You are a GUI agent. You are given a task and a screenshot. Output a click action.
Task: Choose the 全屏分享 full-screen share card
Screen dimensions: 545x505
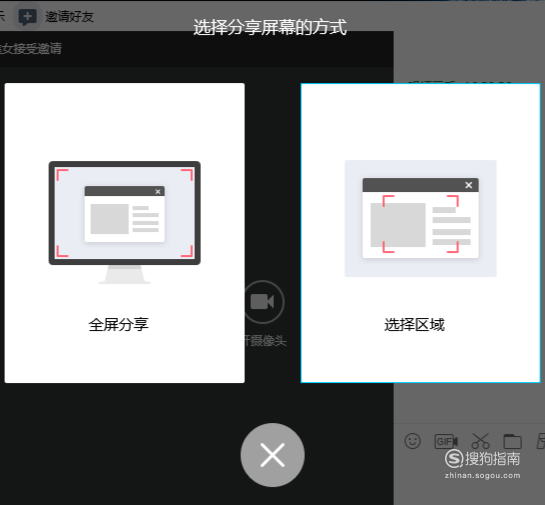[124, 233]
